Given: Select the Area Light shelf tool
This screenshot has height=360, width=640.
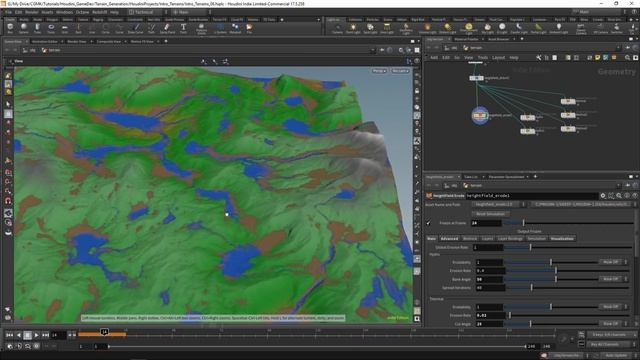Looking at the screenshot, I should (387, 28).
